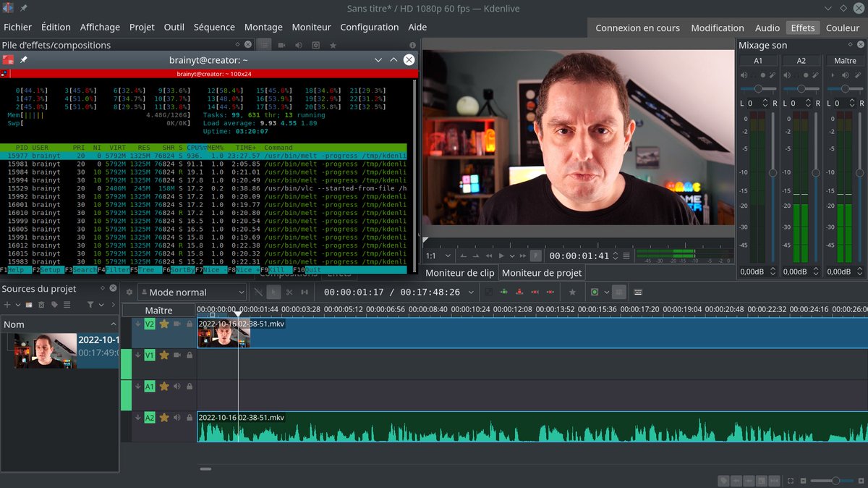The height and width of the screenshot is (488, 868).
Task: Select project bin clip thumbnail
Action: click(45, 350)
